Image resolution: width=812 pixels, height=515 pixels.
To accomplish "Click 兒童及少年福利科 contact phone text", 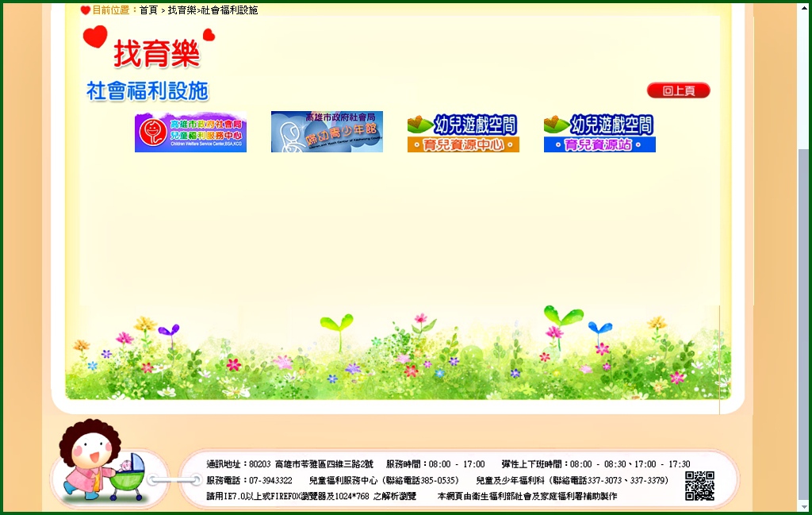I will [573, 480].
